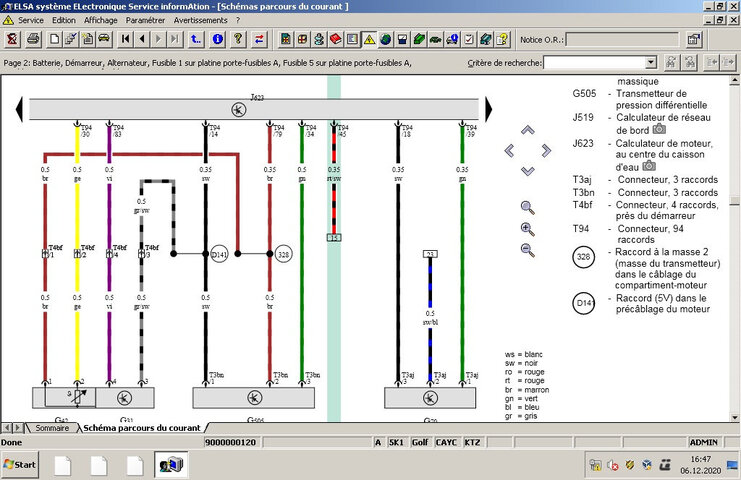This screenshot has width=741, height=480.
Task: Click the button right of Notice O.R. field
Action: [x=693, y=40]
